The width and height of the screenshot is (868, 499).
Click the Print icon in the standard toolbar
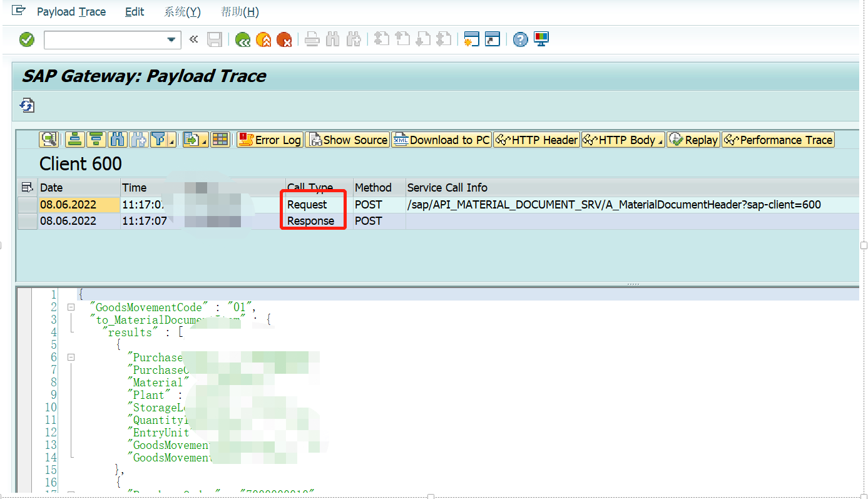[312, 39]
